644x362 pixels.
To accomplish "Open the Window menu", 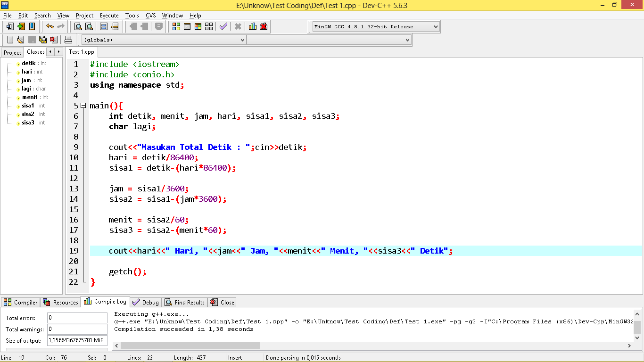I will [x=173, y=16].
